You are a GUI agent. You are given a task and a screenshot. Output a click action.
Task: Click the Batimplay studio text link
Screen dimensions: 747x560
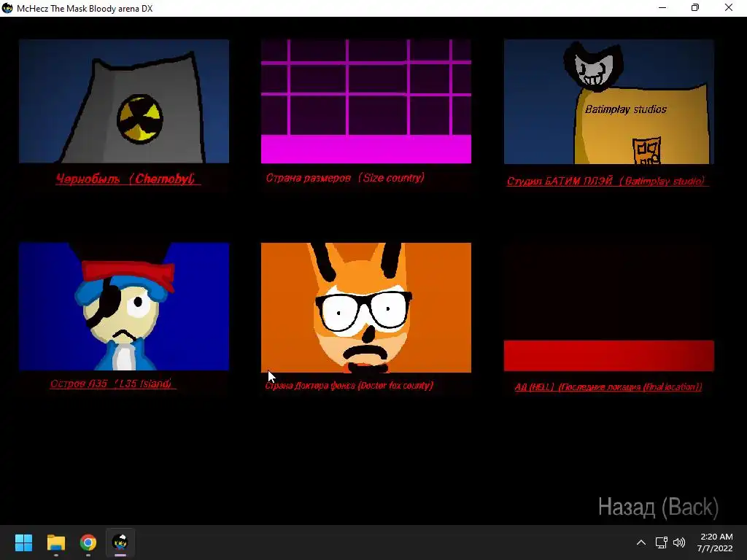click(606, 181)
